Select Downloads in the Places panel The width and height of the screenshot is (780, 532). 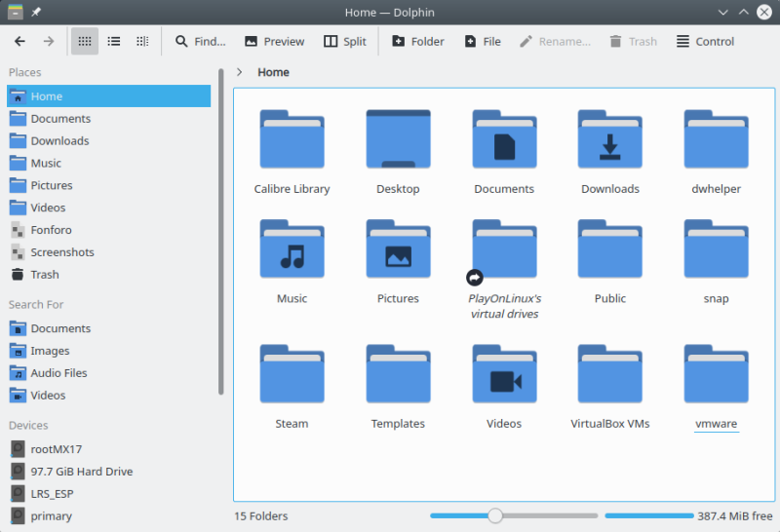pos(59,141)
